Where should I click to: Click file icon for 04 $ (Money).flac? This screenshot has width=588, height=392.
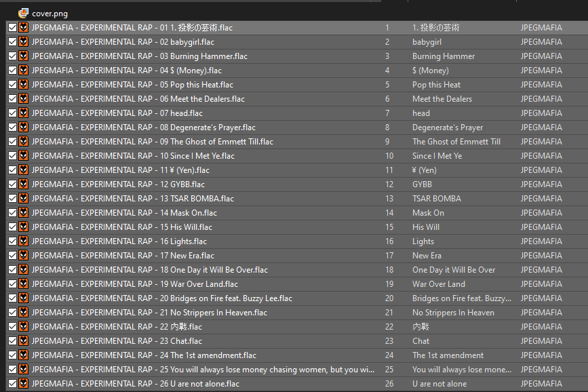tap(23, 70)
